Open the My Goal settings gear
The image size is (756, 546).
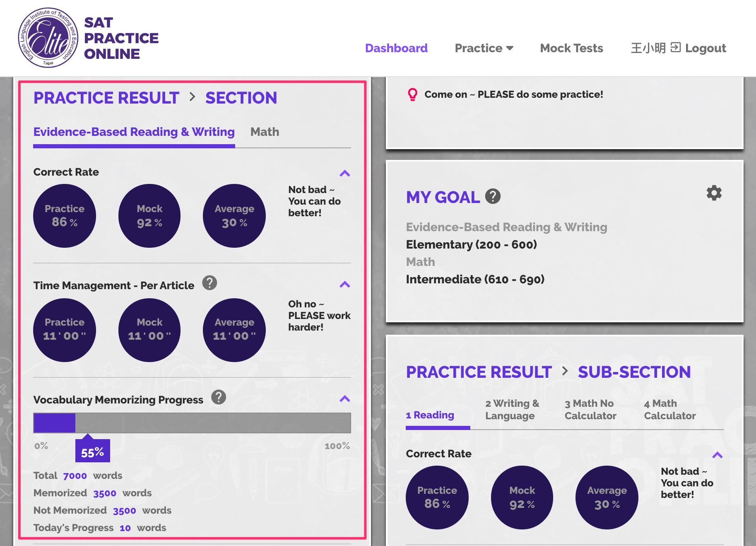click(714, 193)
